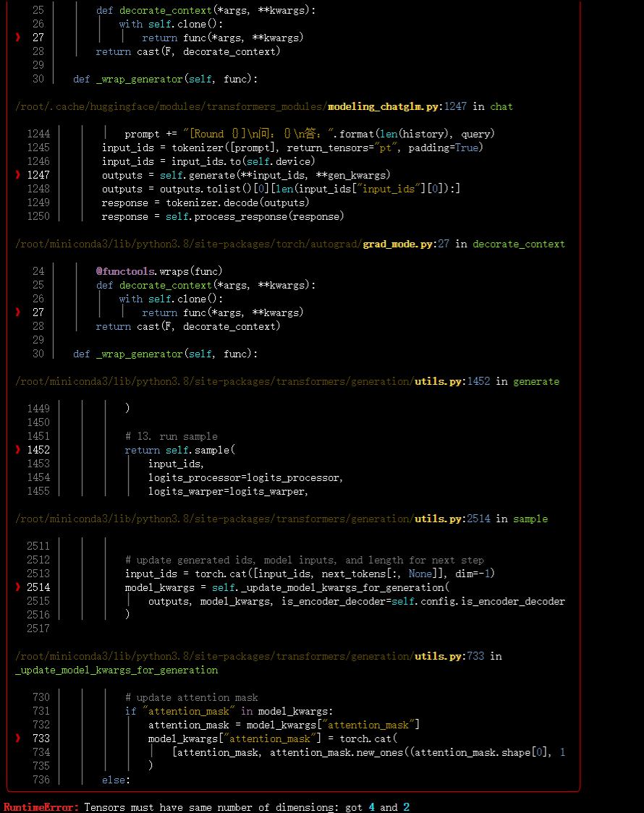The image size is (644, 813).
Task: Click the 'utils.py:1452' file reference
Action: [452, 381]
